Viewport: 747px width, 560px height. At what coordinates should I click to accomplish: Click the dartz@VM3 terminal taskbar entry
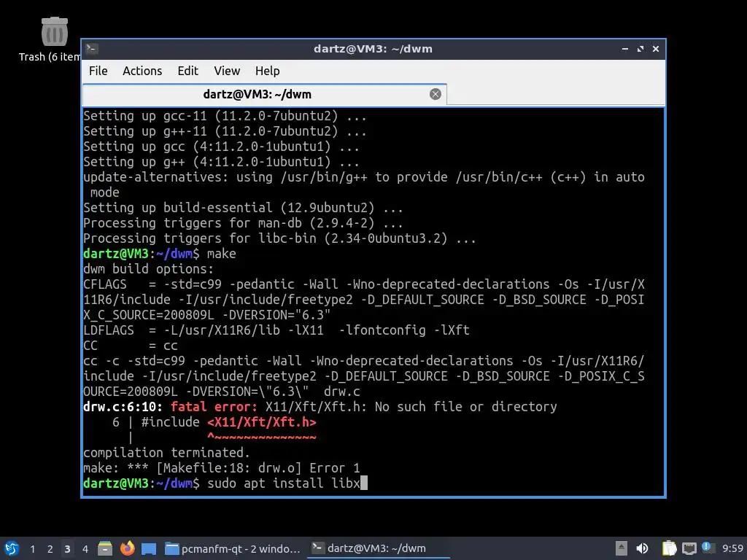(379, 548)
